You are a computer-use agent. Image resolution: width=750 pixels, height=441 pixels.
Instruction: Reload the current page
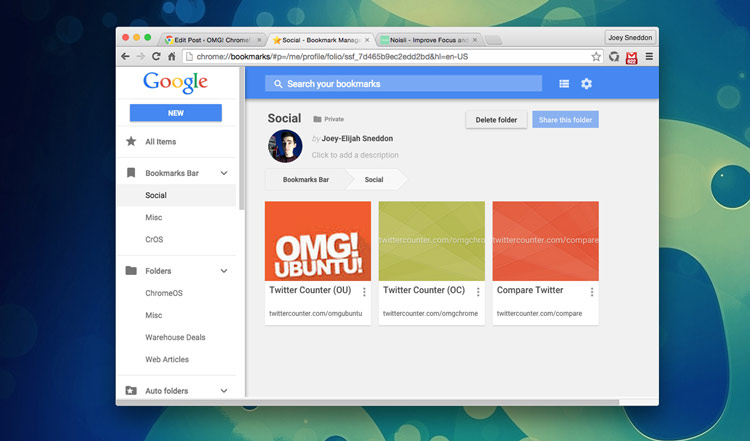[155, 57]
